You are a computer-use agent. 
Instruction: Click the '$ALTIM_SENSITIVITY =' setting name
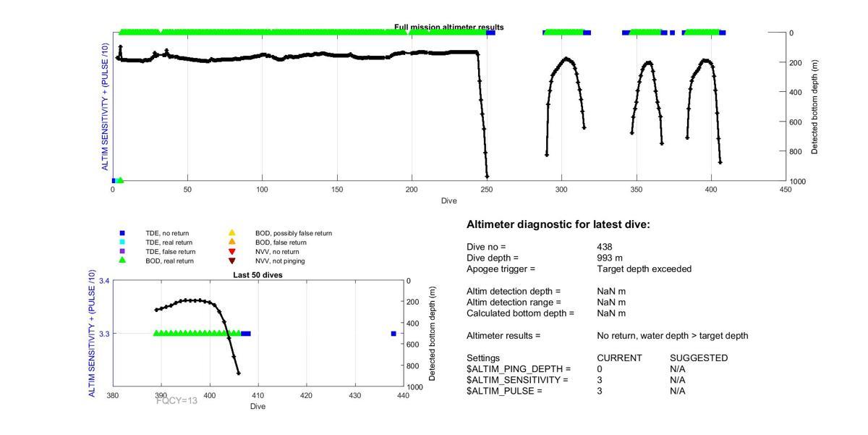point(517,380)
